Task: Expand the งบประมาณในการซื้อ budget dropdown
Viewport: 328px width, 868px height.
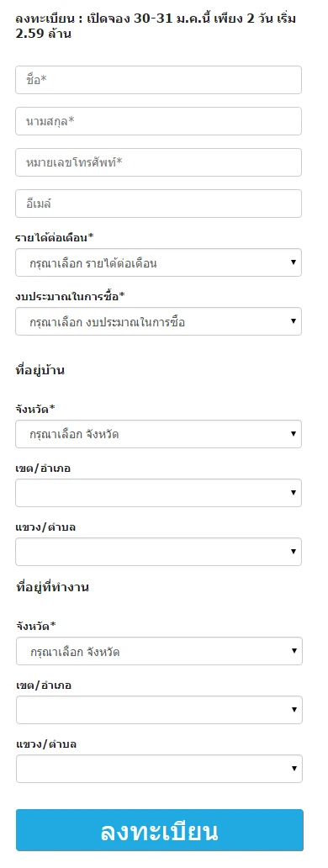Action: [x=158, y=321]
